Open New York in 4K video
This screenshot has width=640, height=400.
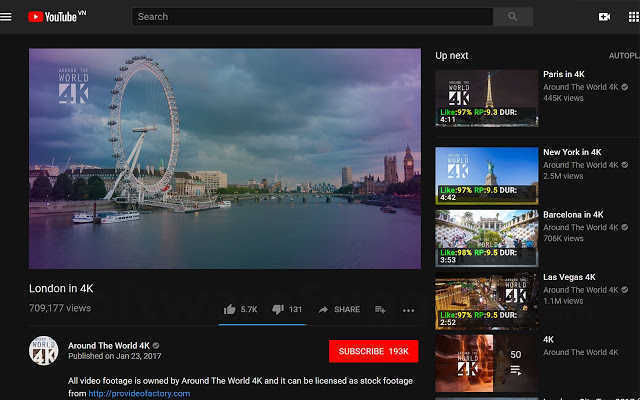click(572, 152)
